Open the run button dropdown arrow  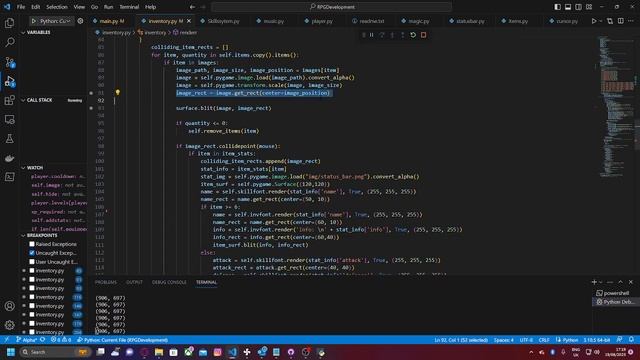pyautogui.click(x=601, y=21)
